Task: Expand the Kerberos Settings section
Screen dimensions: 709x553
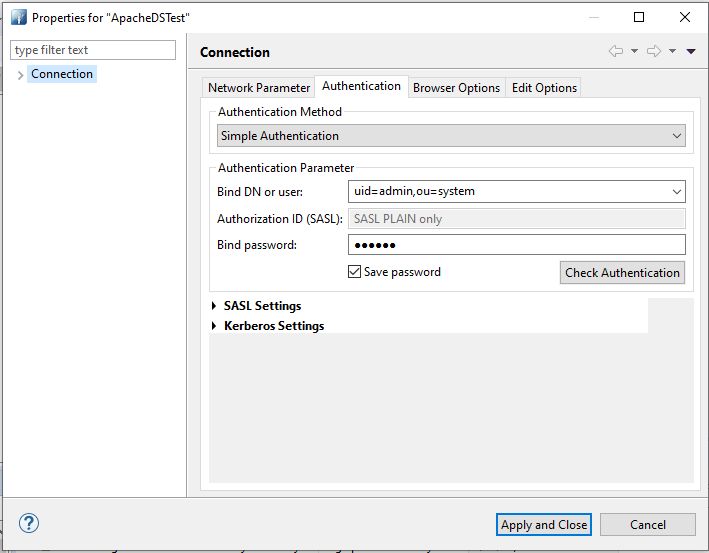Action: pos(214,326)
